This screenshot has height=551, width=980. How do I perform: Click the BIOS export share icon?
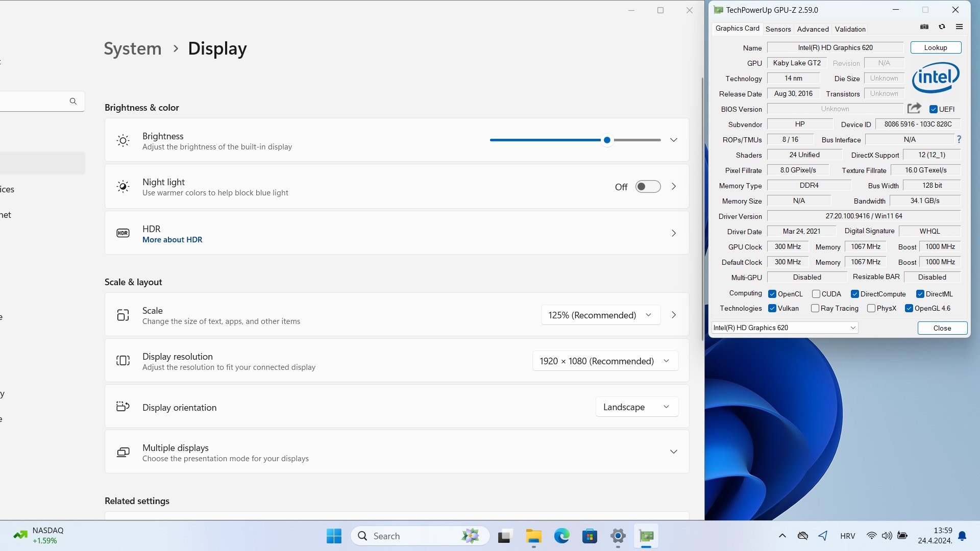(x=914, y=108)
